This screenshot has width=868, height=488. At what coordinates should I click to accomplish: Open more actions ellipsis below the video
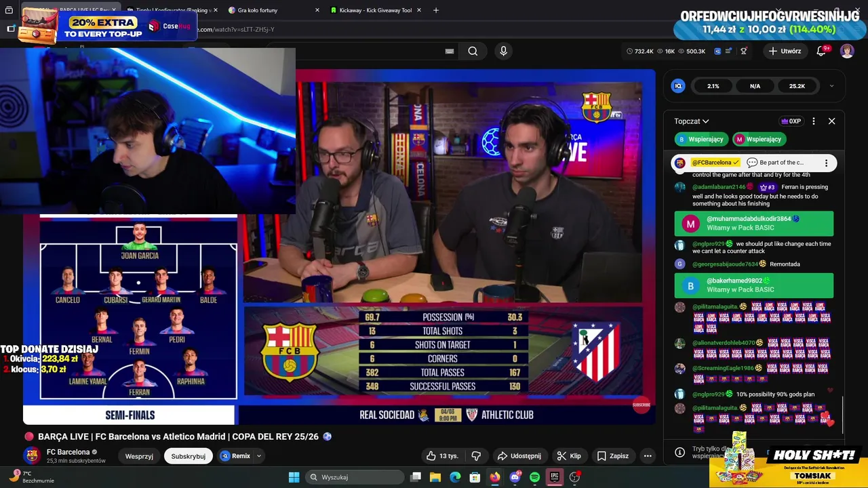[x=648, y=456]
